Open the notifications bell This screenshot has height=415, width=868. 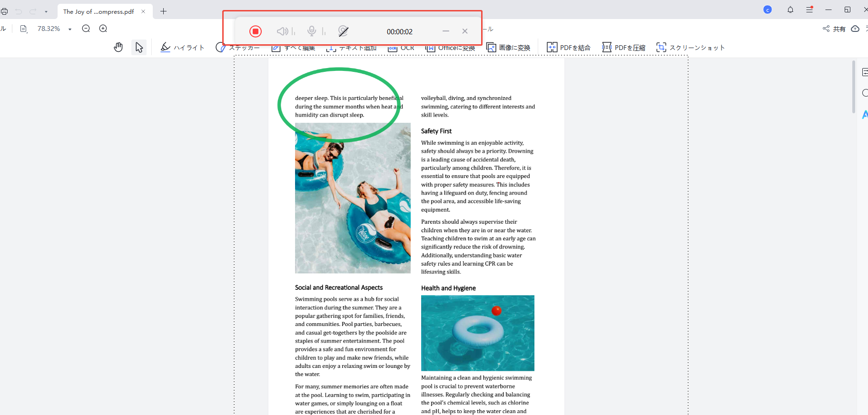coord(790,10)
